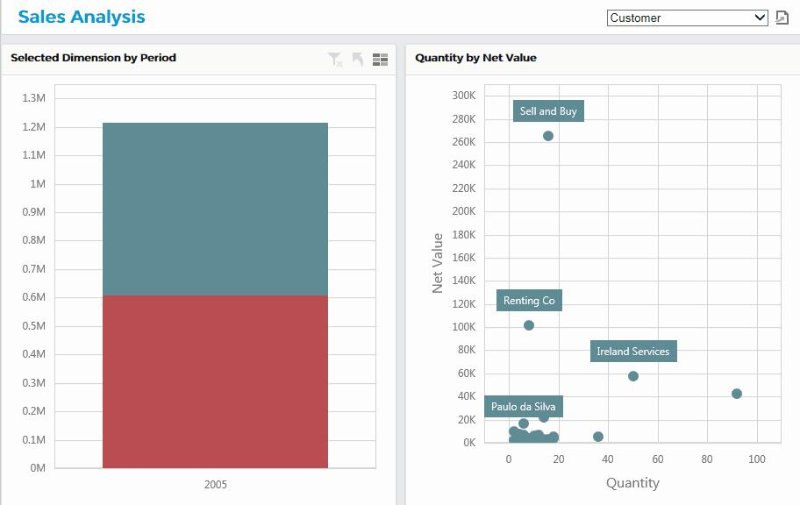Open the Customer dimension dropdown
This screenshot has height=505, width=800.
(x=687, y=18)
